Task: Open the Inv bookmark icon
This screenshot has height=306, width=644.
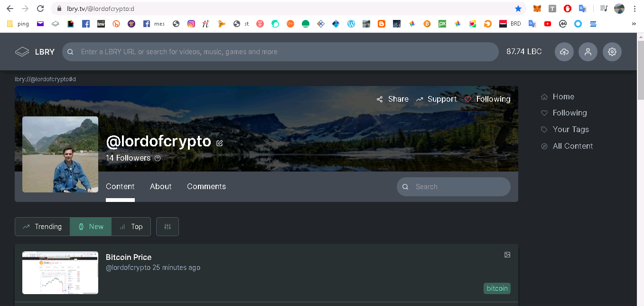Action: click(x=101, y=24)
